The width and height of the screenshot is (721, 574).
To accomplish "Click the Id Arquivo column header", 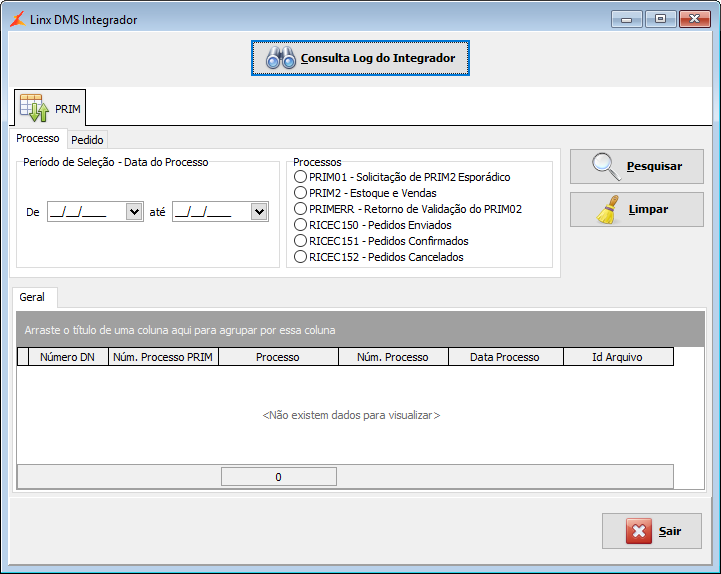I will click(618, 357).
